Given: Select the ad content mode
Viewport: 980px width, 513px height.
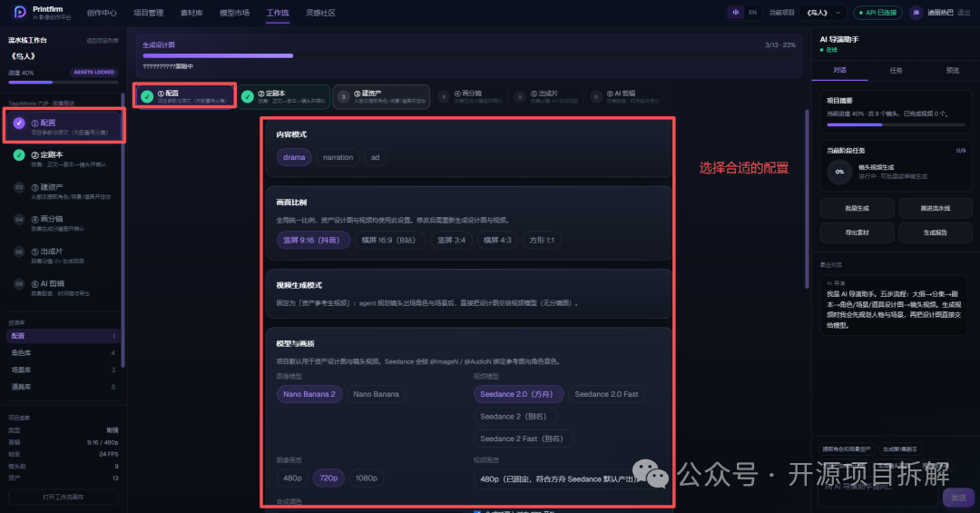Looking at the screenshot, I should click(375, 157).
